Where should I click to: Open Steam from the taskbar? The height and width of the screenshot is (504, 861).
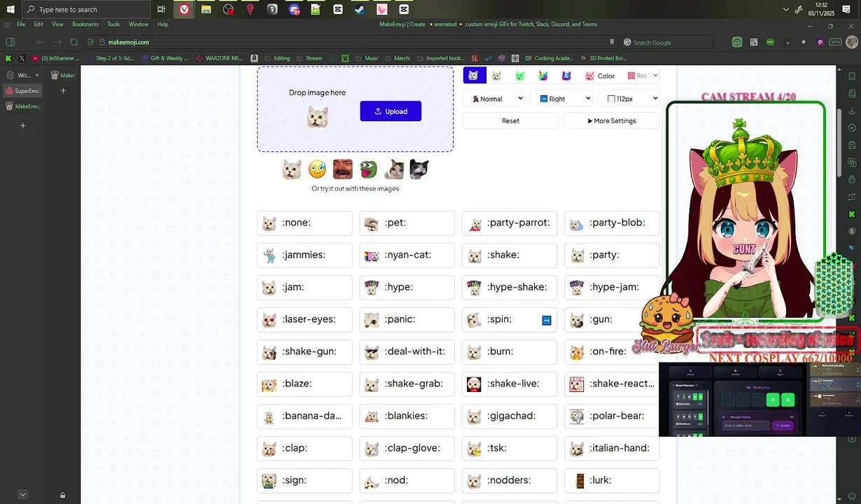click(x=360, y=9)
